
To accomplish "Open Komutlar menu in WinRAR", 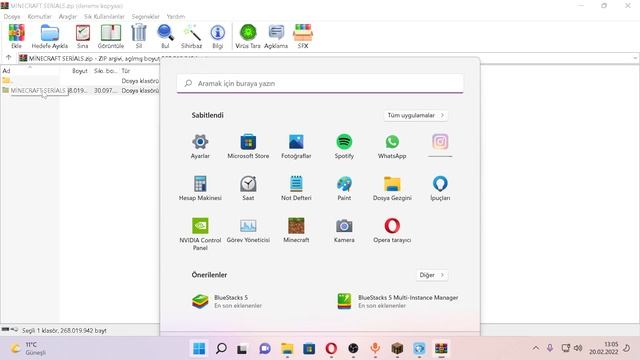I will pos(40,16).
